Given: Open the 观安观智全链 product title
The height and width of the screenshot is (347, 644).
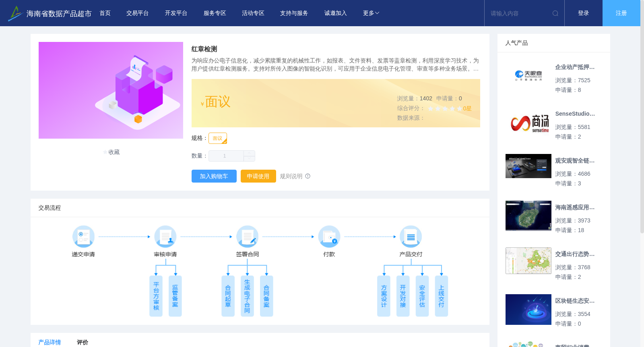Looking at the screenshot, I should 575,161.
